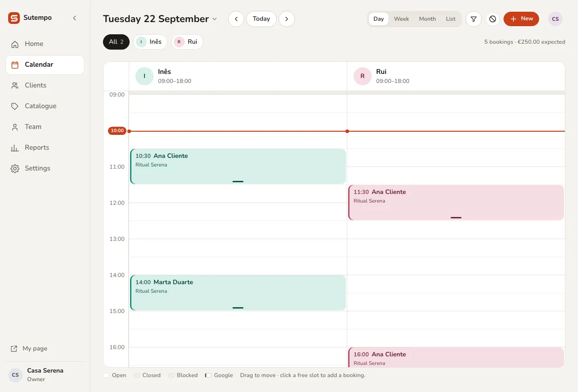Open Home in the sidebar
This screenshot has height=392, width=578.
(x=45, y=44)
